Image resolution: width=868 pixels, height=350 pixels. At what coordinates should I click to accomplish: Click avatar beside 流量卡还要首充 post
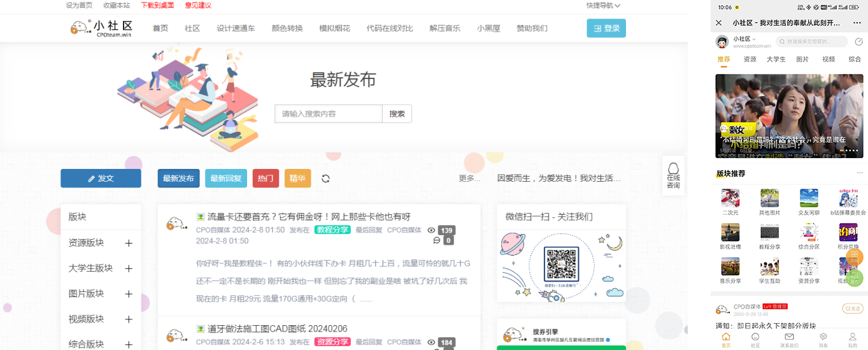coord(177,224)
